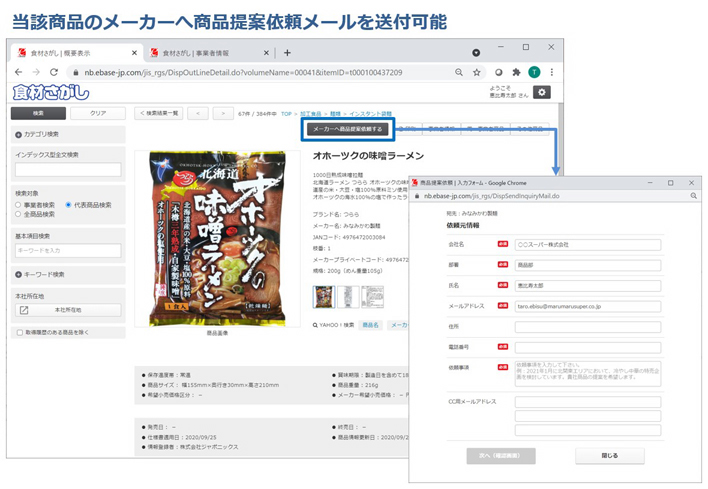Click the dark 検索 button in the sidebar
The image size is (708, 489).
click(38, 113)
